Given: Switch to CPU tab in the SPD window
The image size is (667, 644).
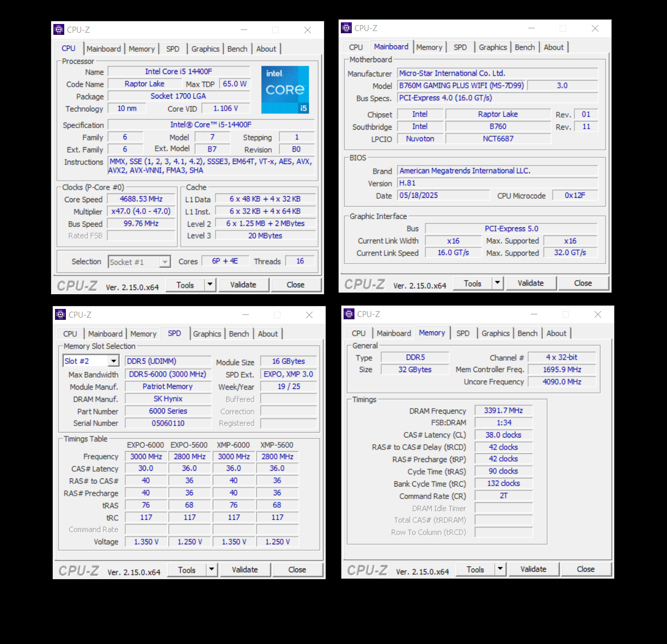Looking at the screenshot, I should (70, 334).
